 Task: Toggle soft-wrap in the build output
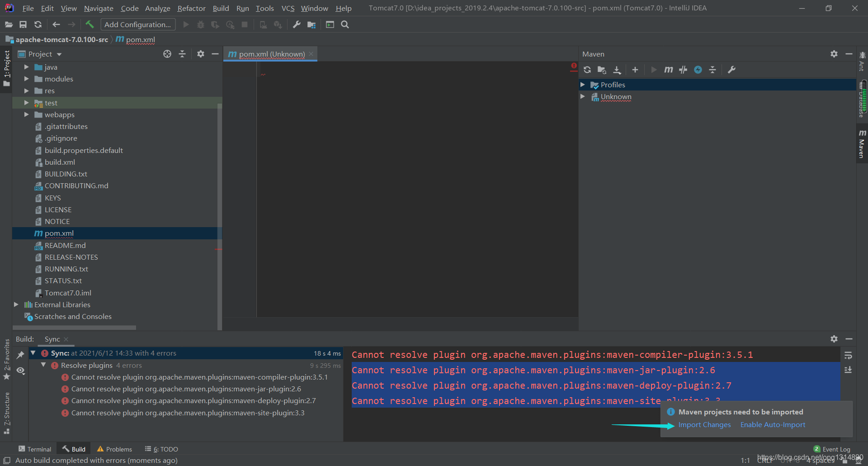click(x=848, y=355)
